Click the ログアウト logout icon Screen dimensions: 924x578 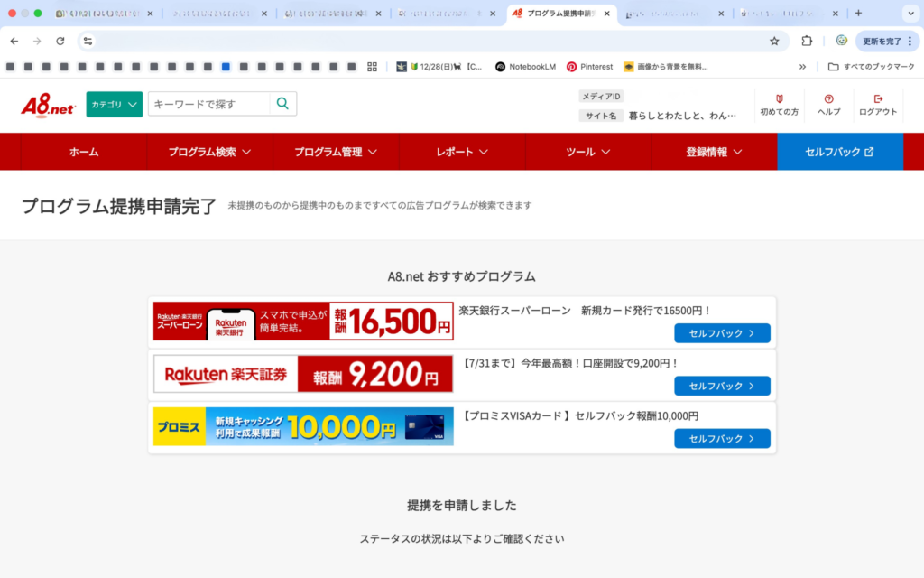coord(878,105)
